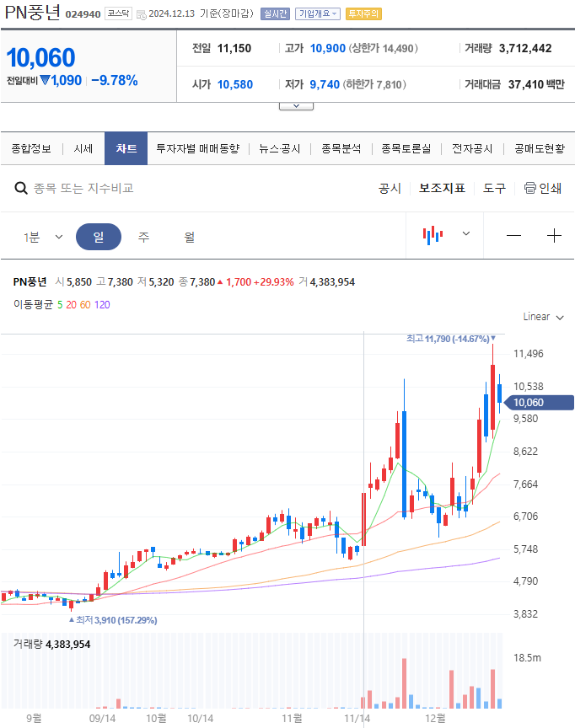The image size is (575, 728).
Task: Expand the quote details panel arrow
Action: pyautogui.click(x=296, y=106)
